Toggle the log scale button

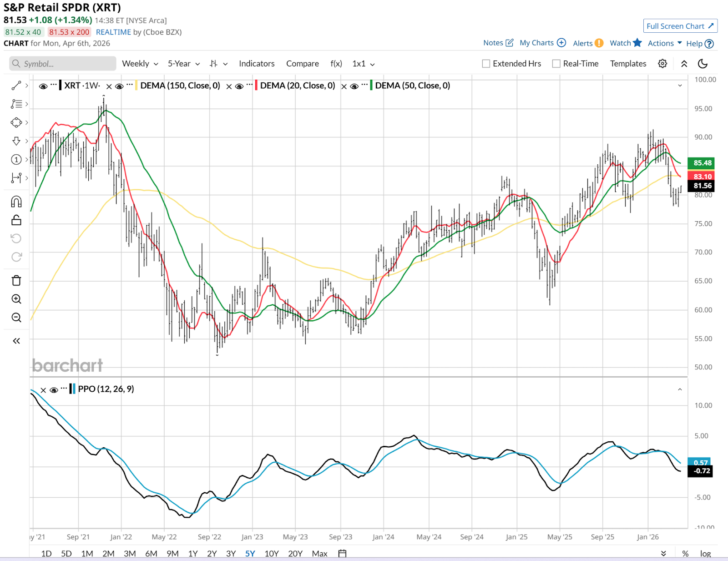coord(705,553)
